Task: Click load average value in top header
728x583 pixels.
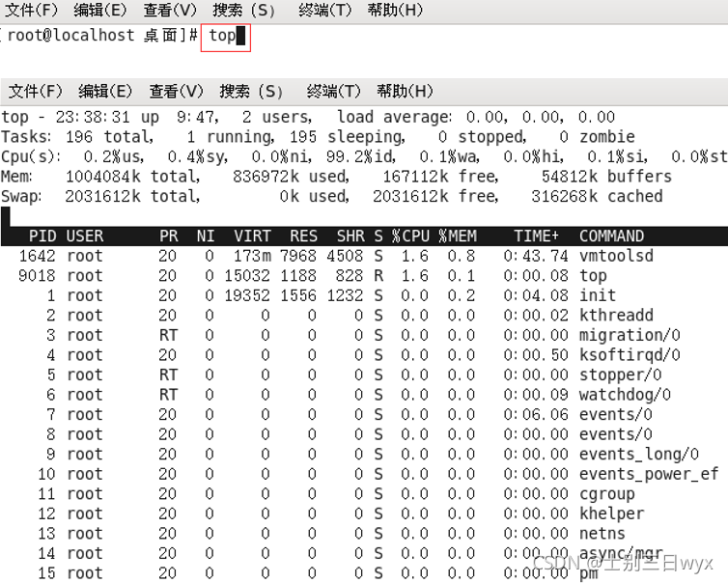Action: (x=541, y=117)
